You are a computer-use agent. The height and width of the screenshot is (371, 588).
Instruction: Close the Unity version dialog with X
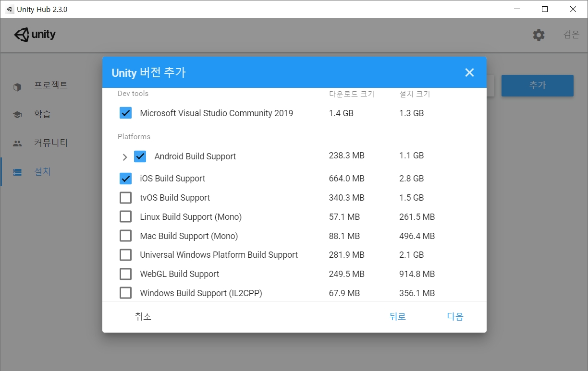click(x=469, y=72)
